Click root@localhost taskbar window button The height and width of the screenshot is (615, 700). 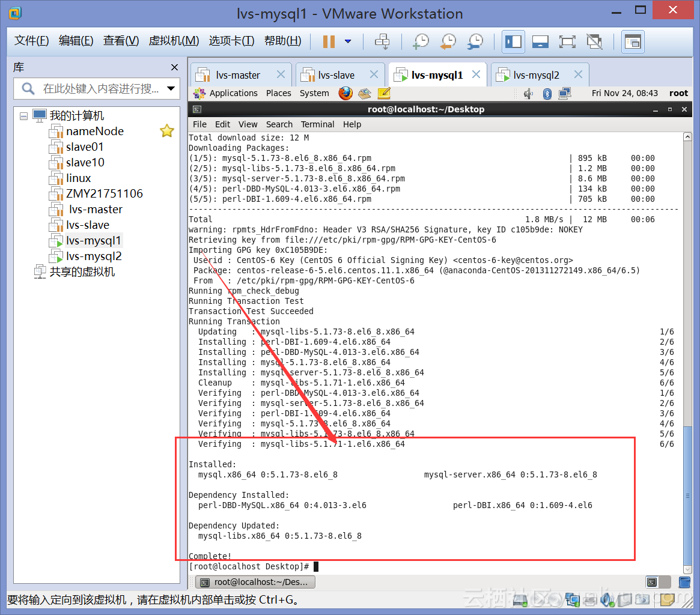tap(255, 582)
